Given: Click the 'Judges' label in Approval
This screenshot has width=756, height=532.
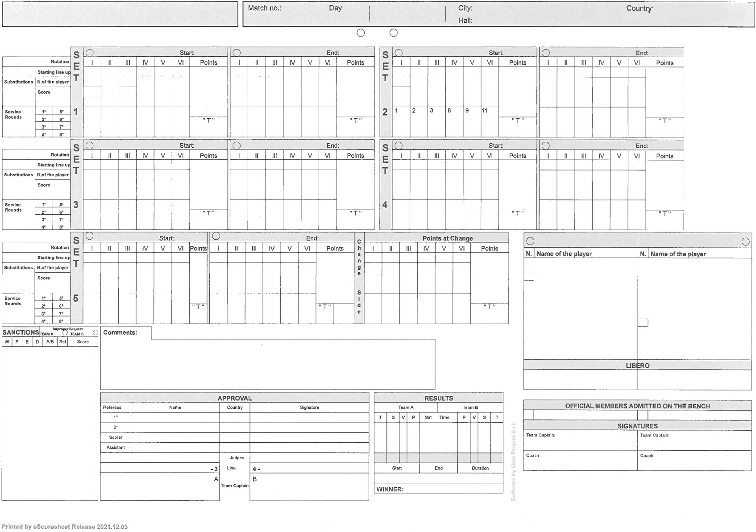Looking at the screenshot, I should click(237, 457).
